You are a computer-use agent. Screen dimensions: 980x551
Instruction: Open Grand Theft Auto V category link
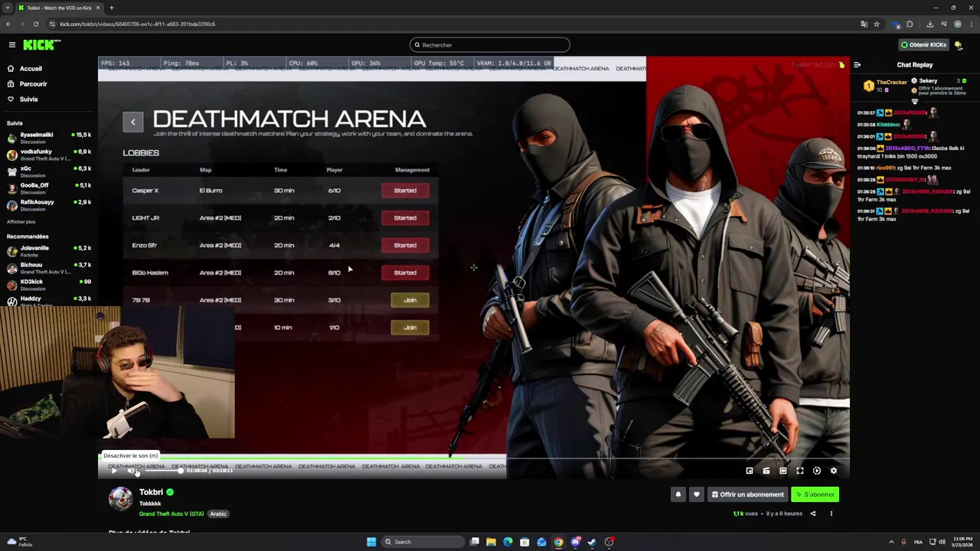tap(171, 514)
